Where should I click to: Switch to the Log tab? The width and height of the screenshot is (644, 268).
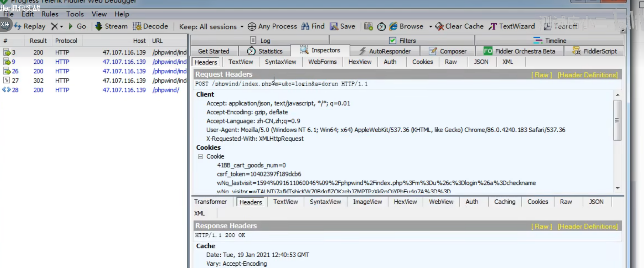pos(260,40)
